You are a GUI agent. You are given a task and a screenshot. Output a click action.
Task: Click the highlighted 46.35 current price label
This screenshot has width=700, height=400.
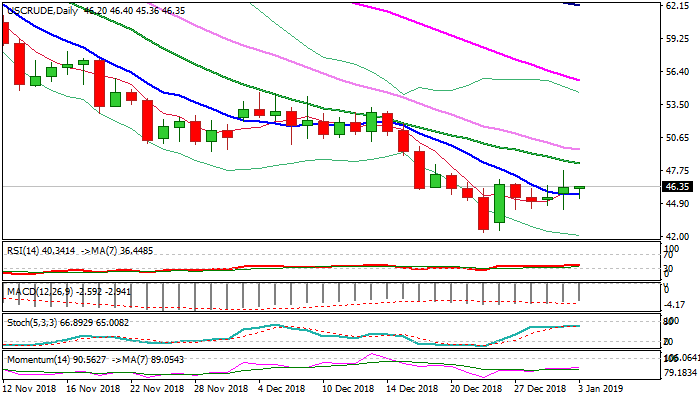click(x=678, y=187)
